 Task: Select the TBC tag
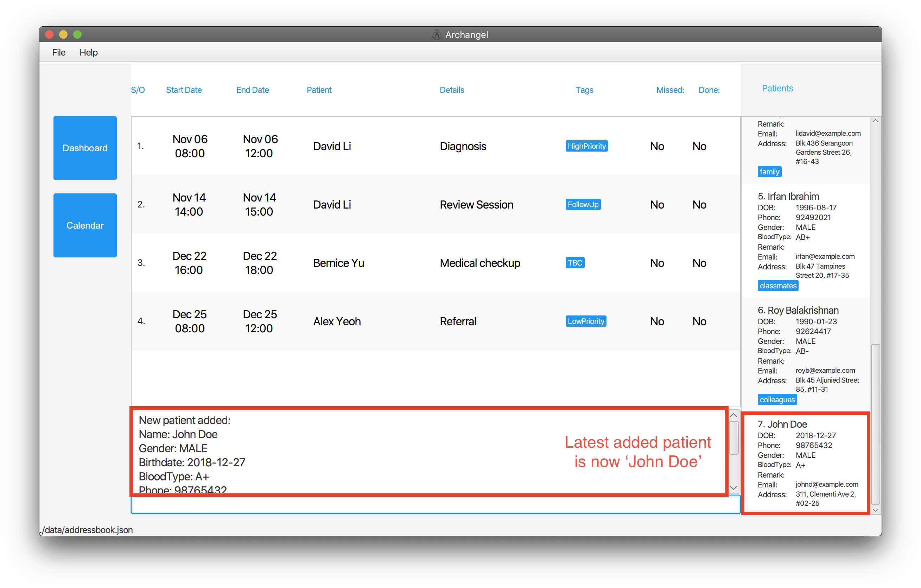click(x=574, y=263)
